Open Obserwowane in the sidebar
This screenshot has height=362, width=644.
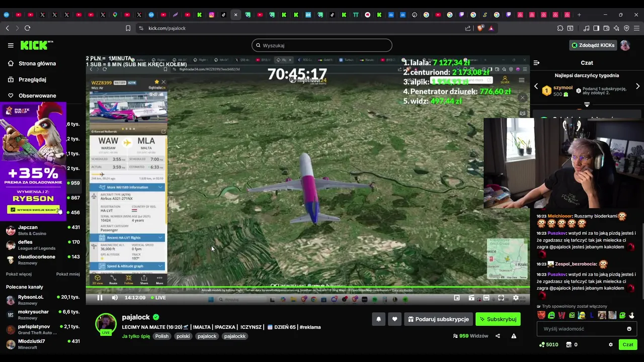click(x=31, y=96)
